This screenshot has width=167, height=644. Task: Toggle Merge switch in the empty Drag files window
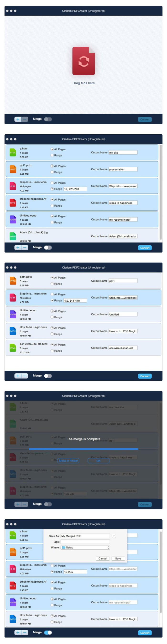[48, 119]
